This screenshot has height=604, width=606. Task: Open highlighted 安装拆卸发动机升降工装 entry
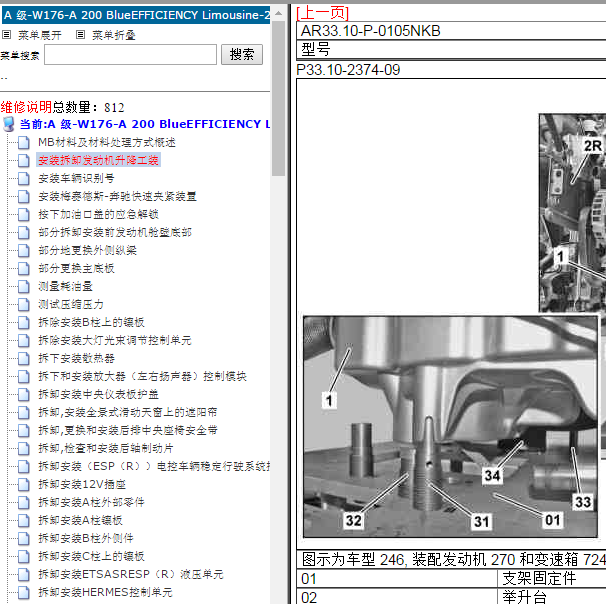pyautogui.click(x=98, y=160)
